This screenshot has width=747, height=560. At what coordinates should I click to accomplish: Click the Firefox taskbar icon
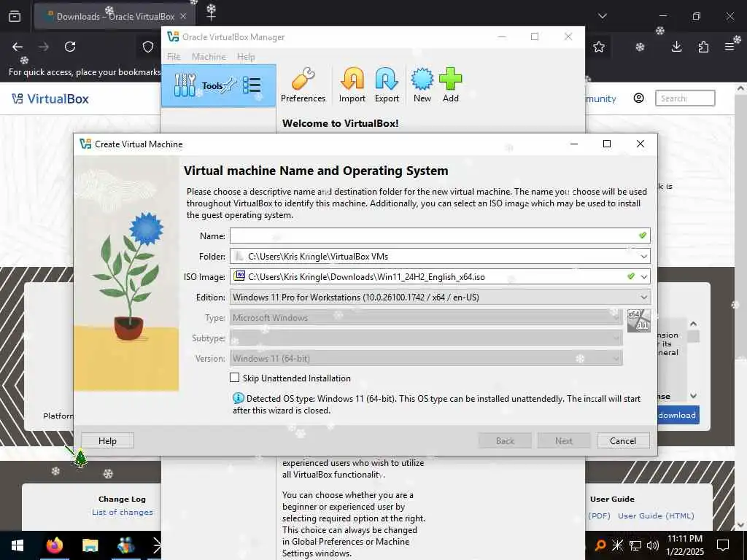[x=54, y=545]
